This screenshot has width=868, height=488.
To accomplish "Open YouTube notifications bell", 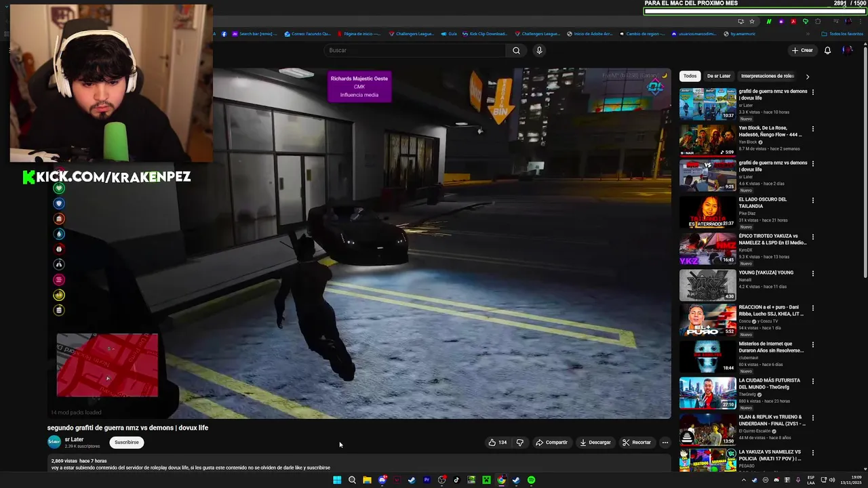I will (x=827, y=50).
